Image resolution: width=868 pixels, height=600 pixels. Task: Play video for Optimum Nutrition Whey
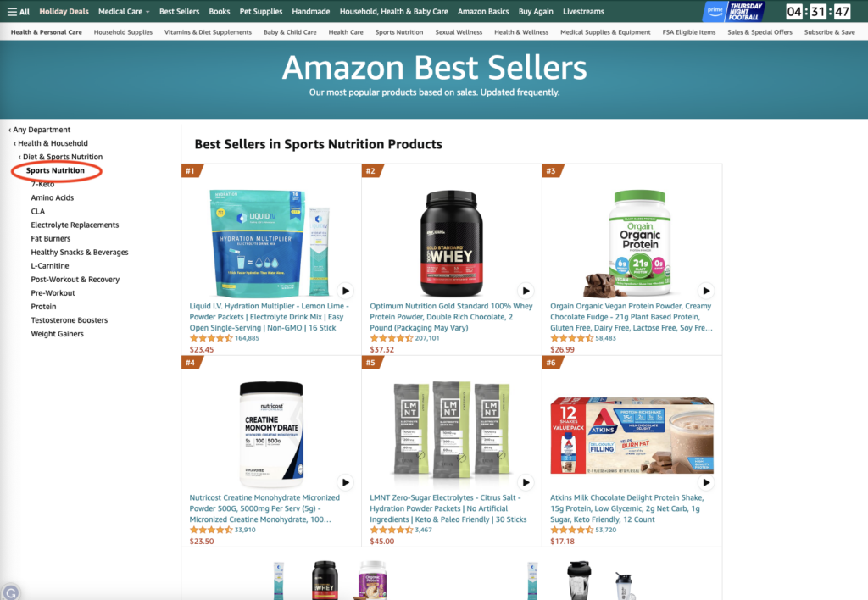point(526,291)
